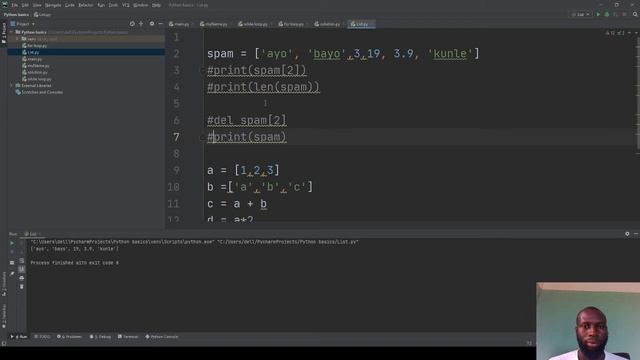Open the Tools menu
The image size is (640, 360).
coord(113,5)
